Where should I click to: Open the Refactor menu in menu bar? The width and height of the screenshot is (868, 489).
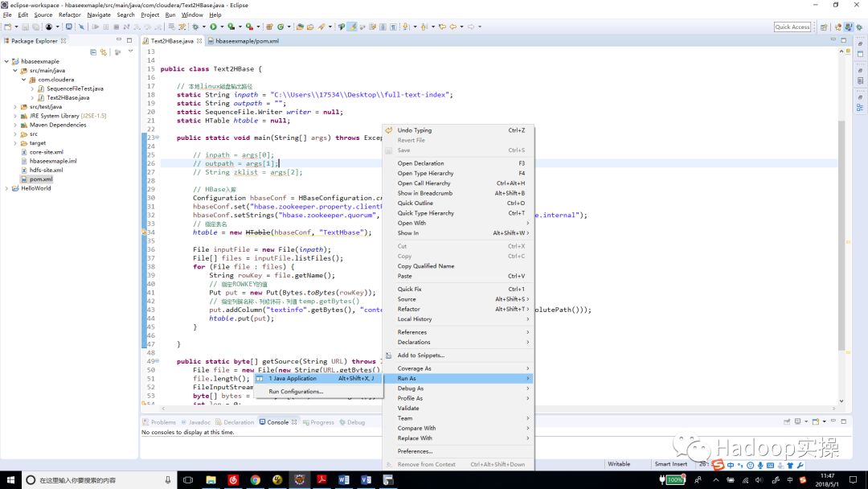point(70,15)
